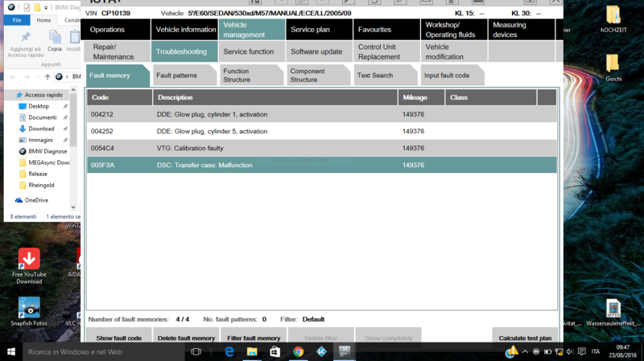
Task: Sort fault list by Mileage column
Action: click(421, 97)
